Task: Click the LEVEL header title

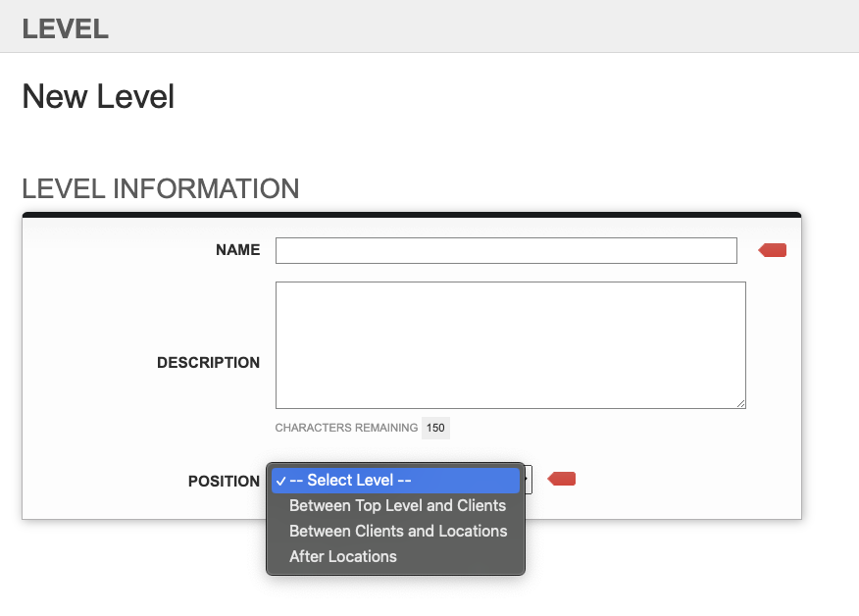Action: pyautogui.click(x=65, y=29)
